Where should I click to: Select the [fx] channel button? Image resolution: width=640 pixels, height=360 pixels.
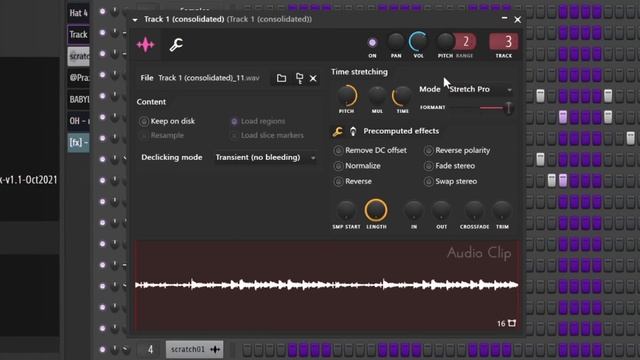tap(78, 142)
